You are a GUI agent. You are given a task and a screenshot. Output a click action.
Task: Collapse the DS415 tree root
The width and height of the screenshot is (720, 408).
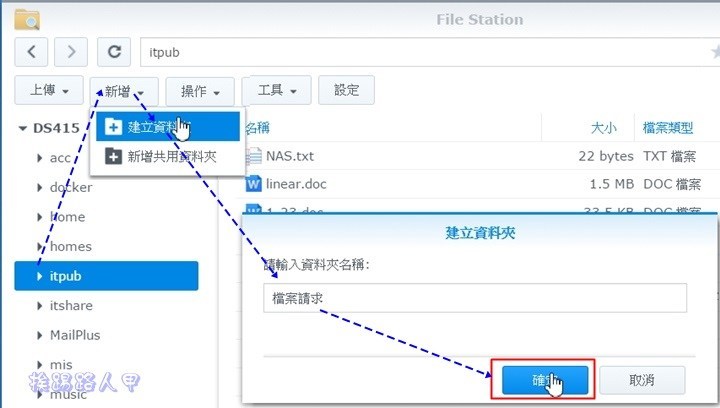[22, 129]
